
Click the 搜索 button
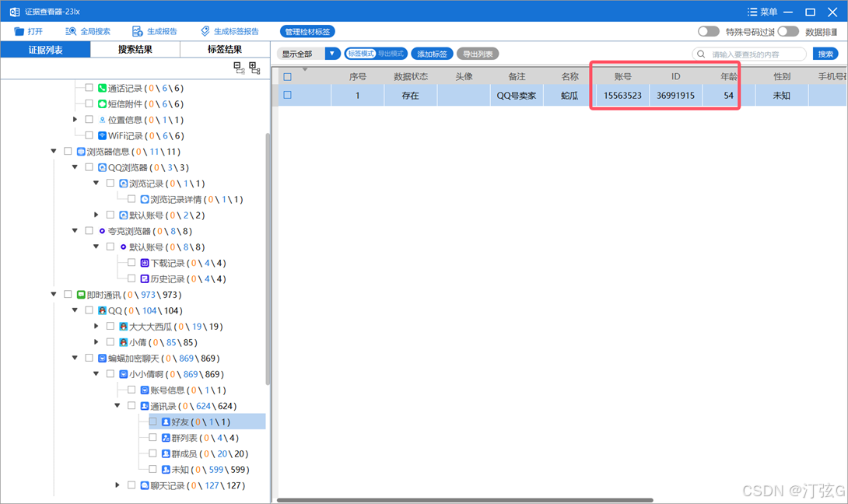825,54
